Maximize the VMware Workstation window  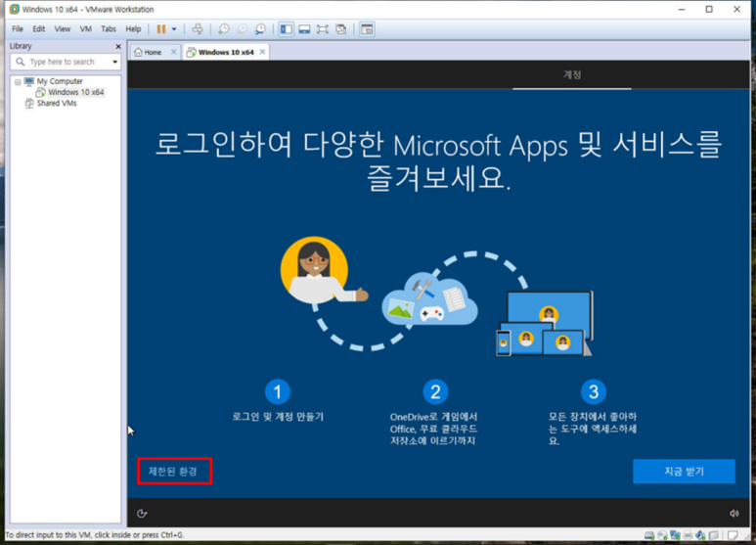point(709,9)
